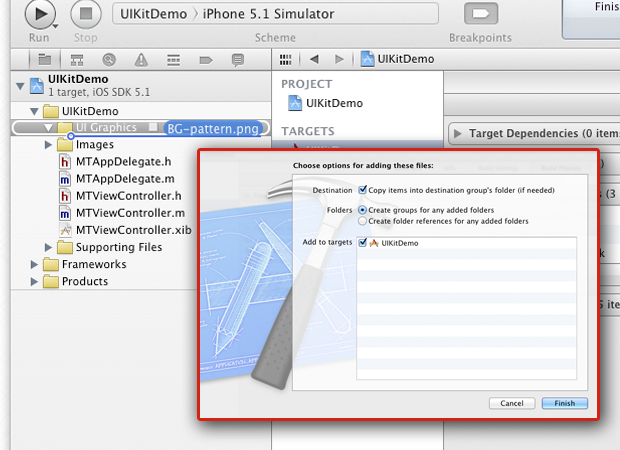
Task: Toggle Copy items into destination group's folder
Action: [363, 190]
